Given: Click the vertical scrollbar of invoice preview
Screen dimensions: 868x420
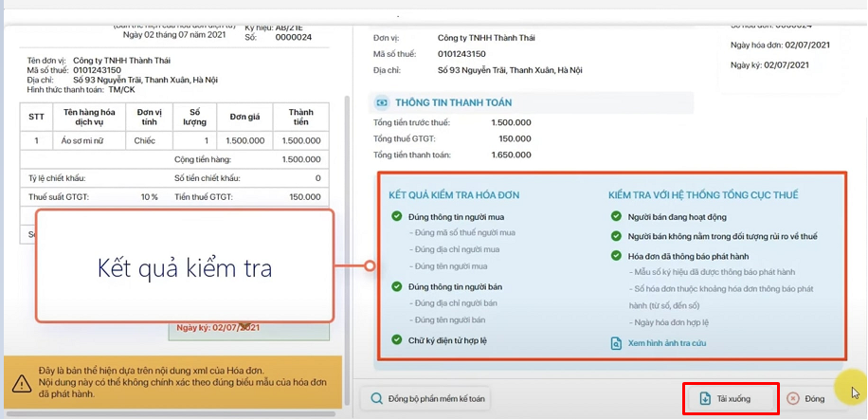Looking at the screenshot, I should coord(348,249).
